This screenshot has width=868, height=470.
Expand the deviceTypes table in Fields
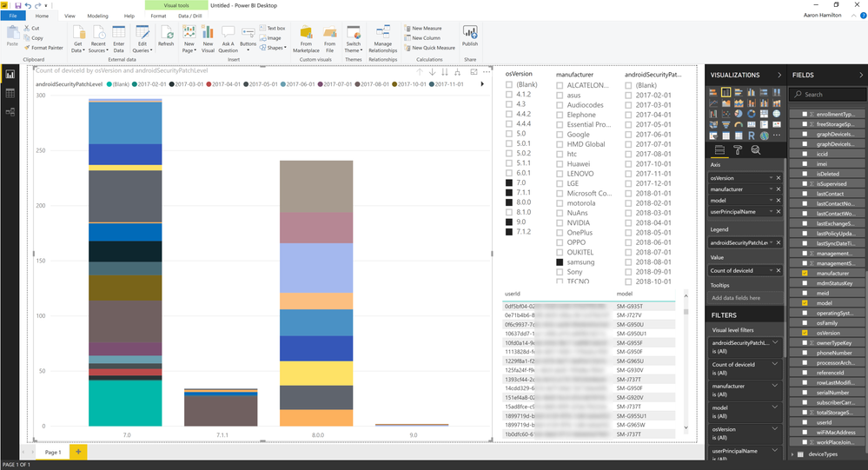coord(793,454)
